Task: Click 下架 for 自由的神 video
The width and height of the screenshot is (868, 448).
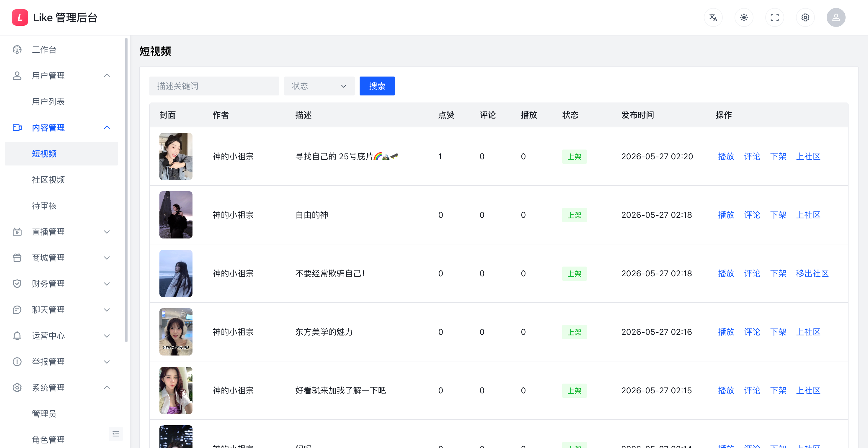Action: coord(778,215)
